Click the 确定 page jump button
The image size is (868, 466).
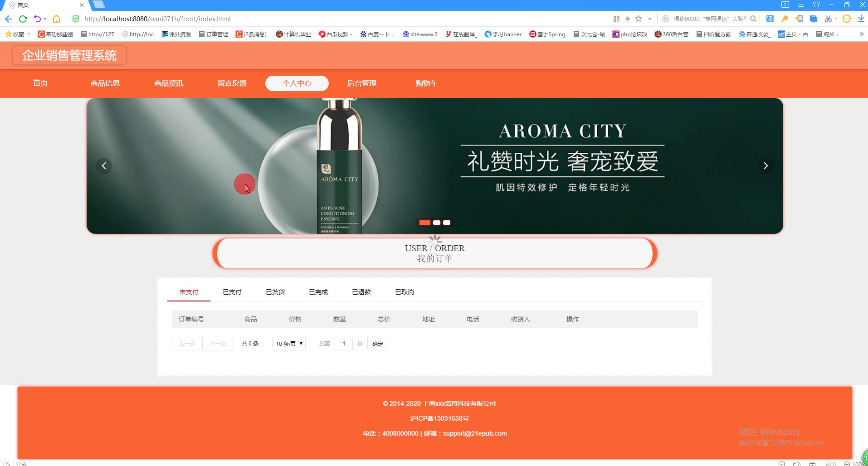tap(378, 344)
